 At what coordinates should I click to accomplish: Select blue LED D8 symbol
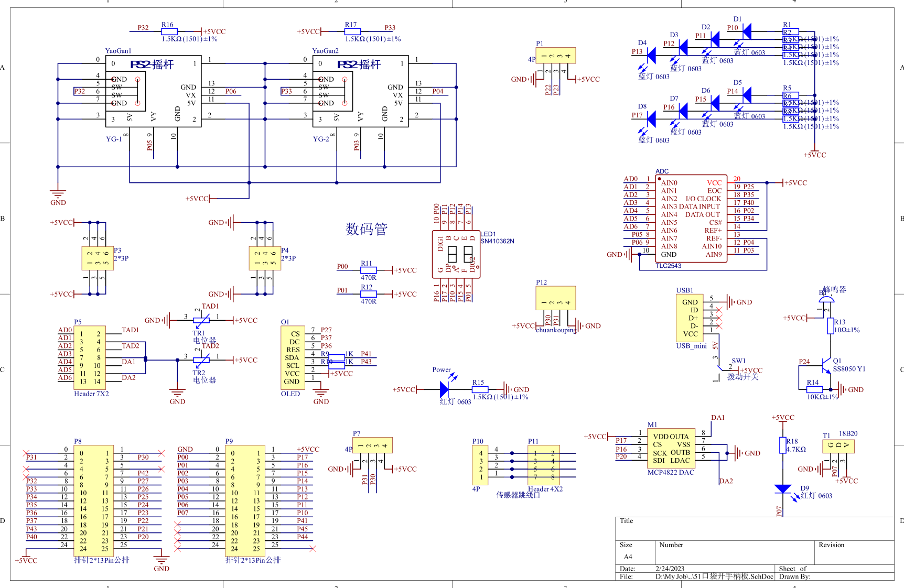coord(651,119)
